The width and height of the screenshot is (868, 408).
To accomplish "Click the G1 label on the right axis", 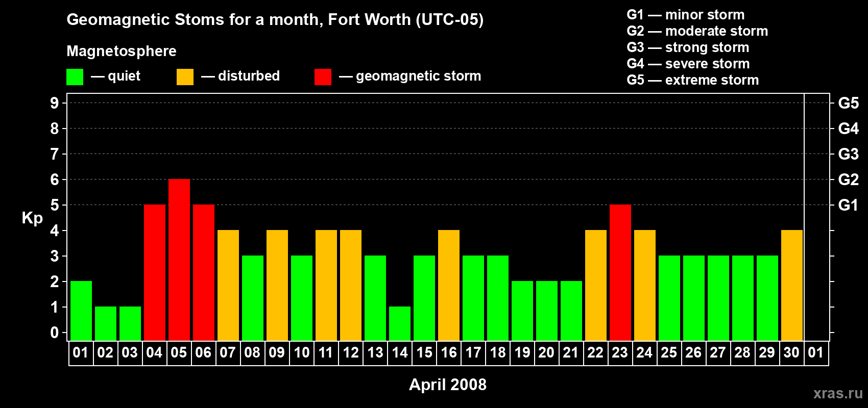I will (848, 205).
